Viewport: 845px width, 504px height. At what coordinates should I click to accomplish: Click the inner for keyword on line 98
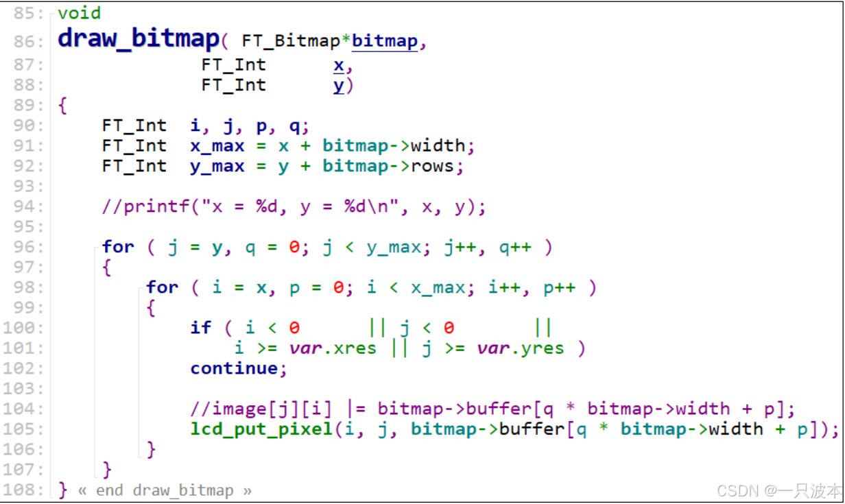click(x=163, y=287)
